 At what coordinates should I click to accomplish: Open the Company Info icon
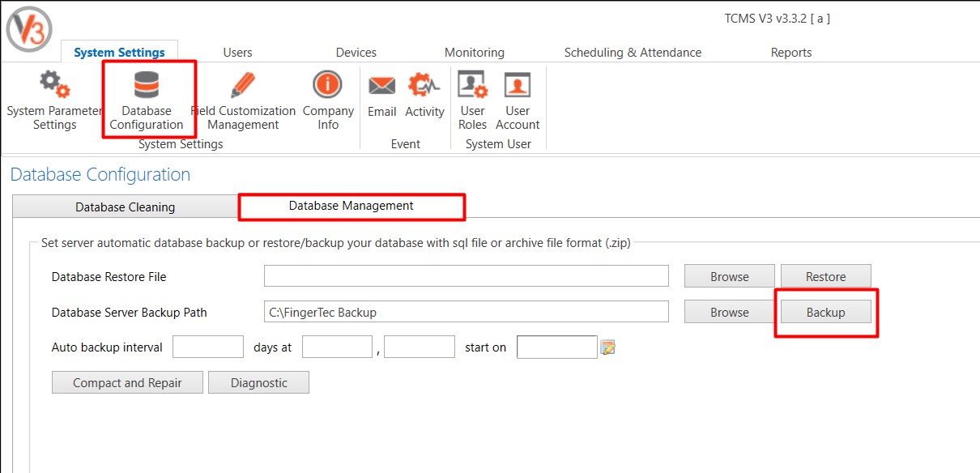point(327,84)
